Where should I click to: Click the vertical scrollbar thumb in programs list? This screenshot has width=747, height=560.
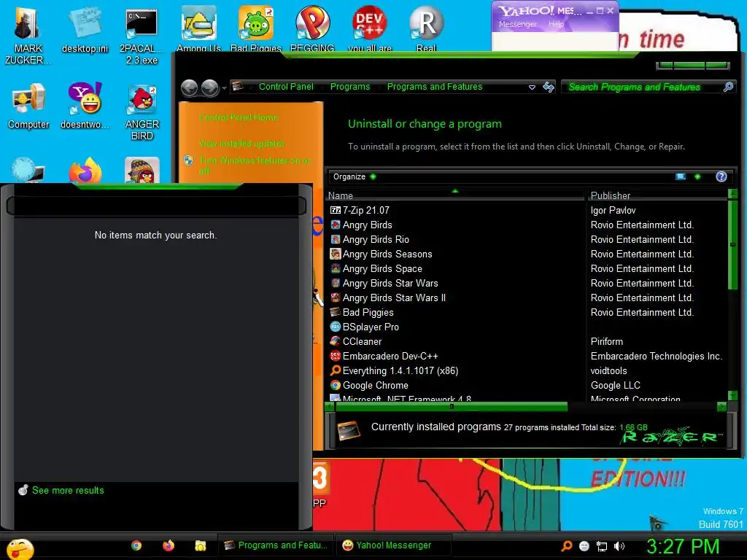(732, 245)
